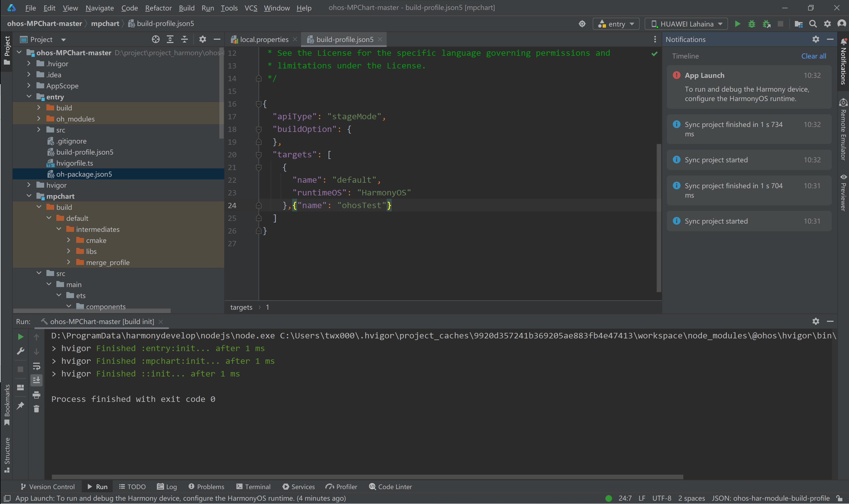Start debugging with the bug icon
The height and width of the screenshot is (504, 849).
click(x=752, y=24)
